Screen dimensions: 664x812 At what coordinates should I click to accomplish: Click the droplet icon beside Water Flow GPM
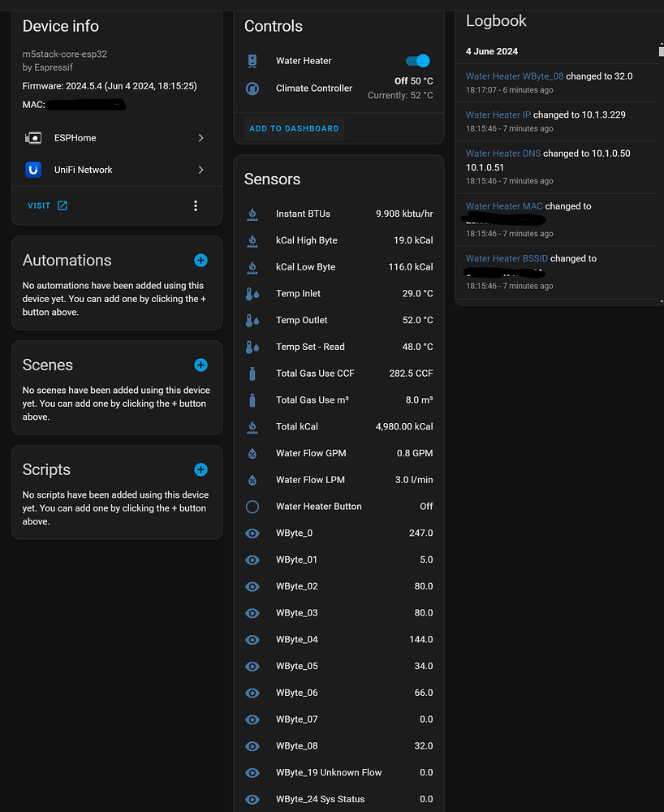point(252,453)
